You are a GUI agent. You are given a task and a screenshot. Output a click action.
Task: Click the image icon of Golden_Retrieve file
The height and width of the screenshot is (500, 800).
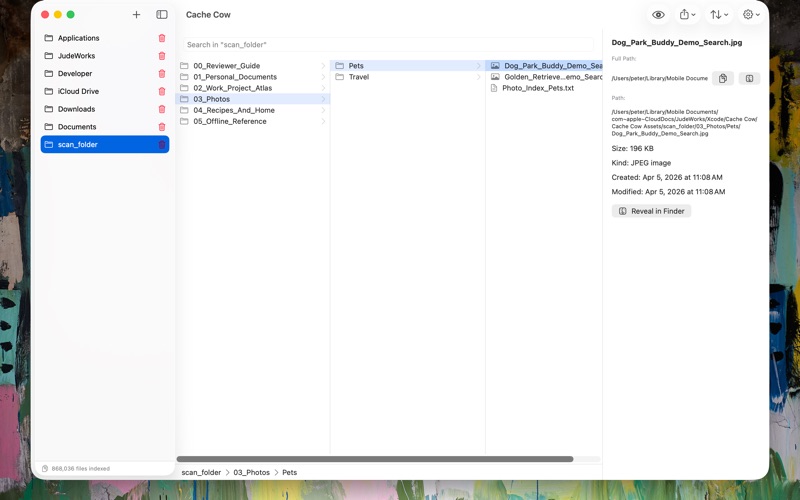(x=495, y=77)
